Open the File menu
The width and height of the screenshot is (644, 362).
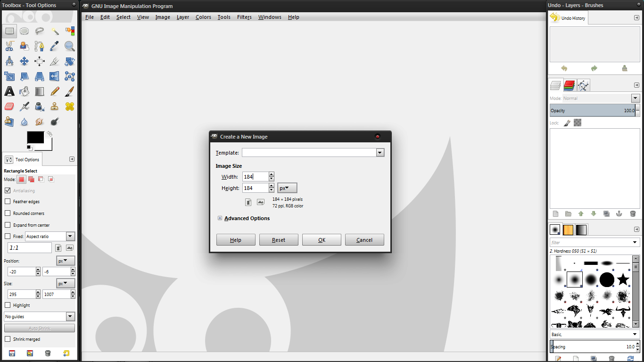click(90, 17)
